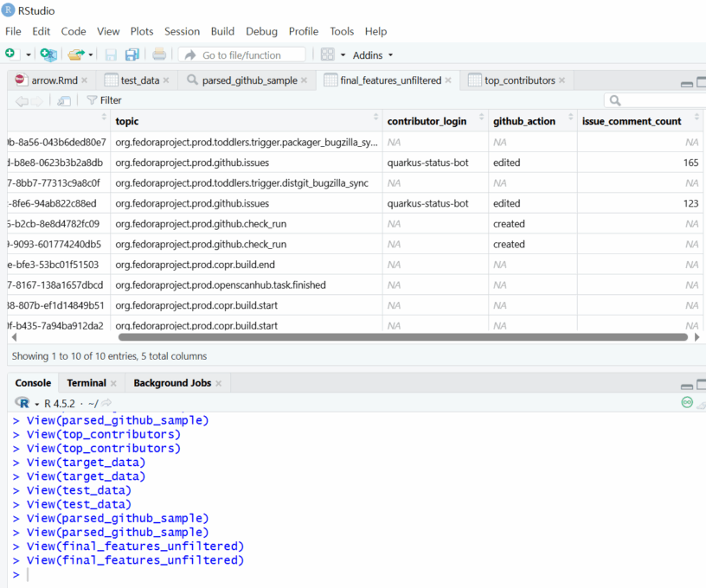Open the Debug menu
Screen dimensions: 706x588
click(x=261, y=31)
